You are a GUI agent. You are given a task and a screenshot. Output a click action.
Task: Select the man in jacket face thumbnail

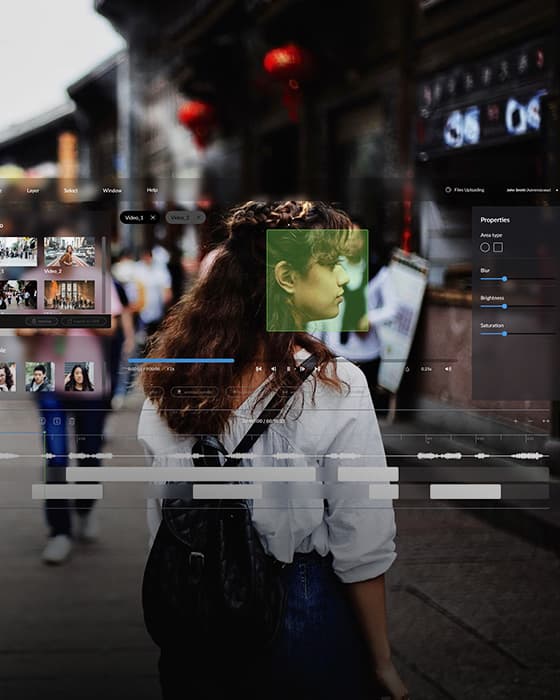40,377
